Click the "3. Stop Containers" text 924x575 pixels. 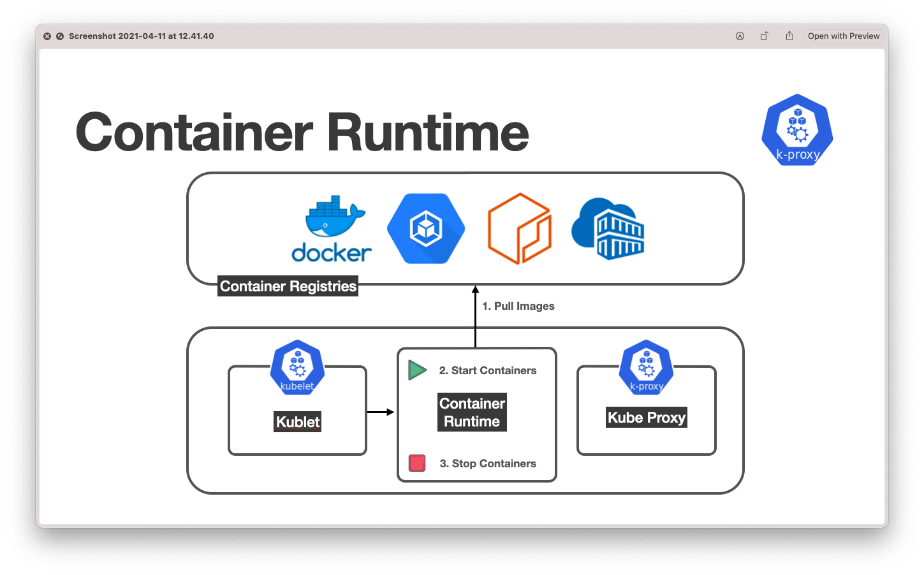coord(488,463)
